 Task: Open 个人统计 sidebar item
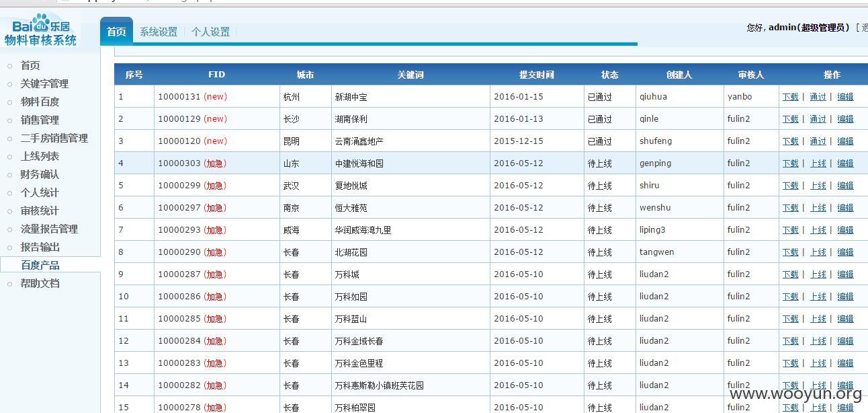(x=40, y=192)
